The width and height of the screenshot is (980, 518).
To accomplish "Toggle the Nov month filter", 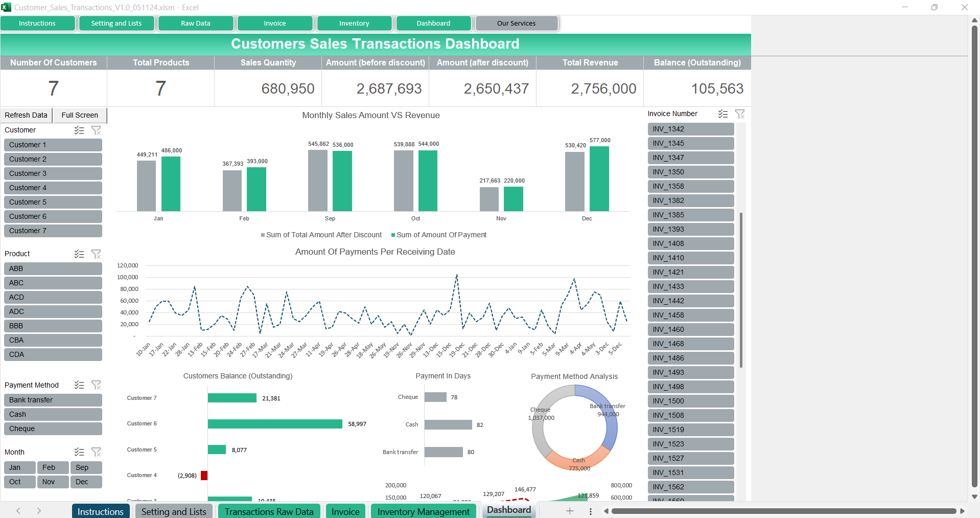I will click(x=52, y=482).
